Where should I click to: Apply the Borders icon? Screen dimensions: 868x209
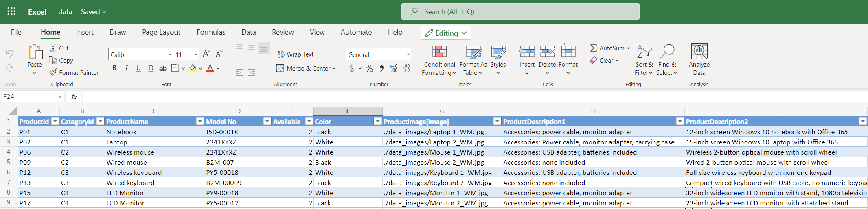click(x=175, y=68)
